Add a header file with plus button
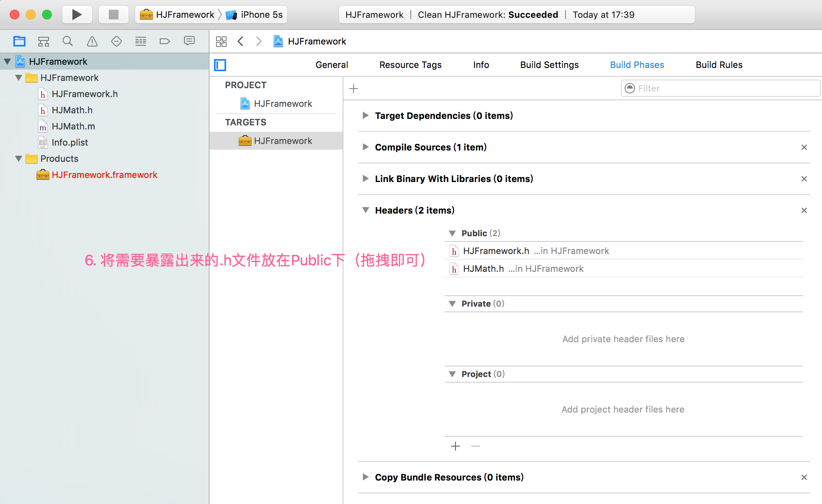The image size is (822, 504). (x=455, y=446)
